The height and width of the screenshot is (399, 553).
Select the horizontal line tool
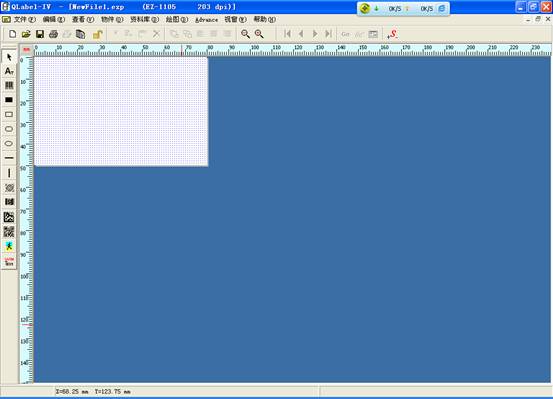coord(9,158)
